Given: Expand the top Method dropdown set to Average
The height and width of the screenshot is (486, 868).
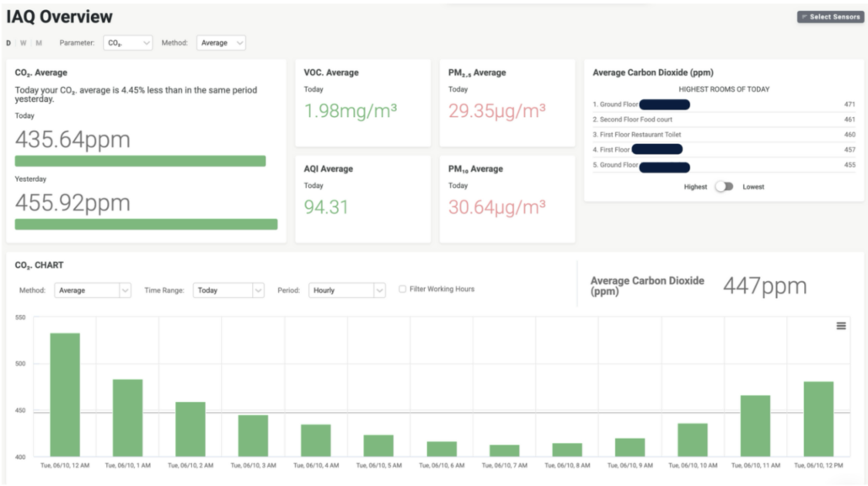Looking at the screenshot, I should tap(221, 43).
